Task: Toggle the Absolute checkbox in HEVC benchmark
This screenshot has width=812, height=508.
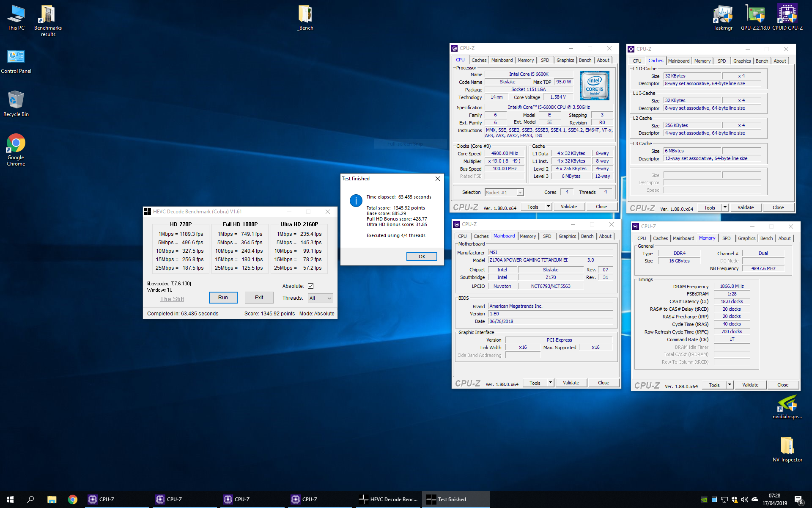Action: 311,286
